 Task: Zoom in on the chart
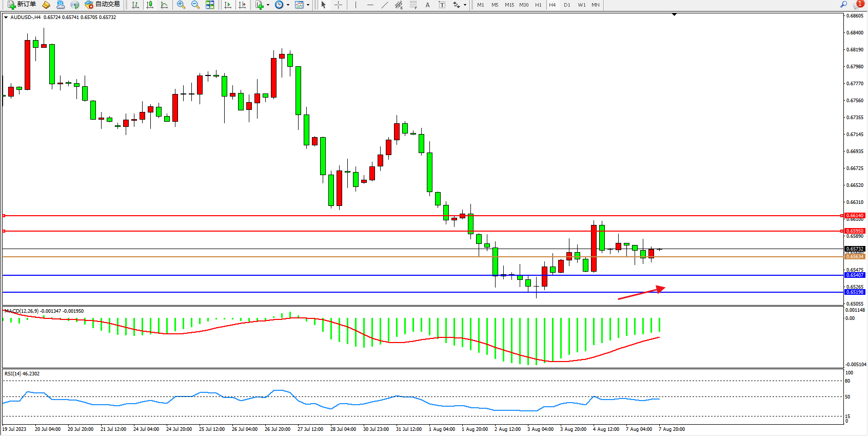(181, 5)
